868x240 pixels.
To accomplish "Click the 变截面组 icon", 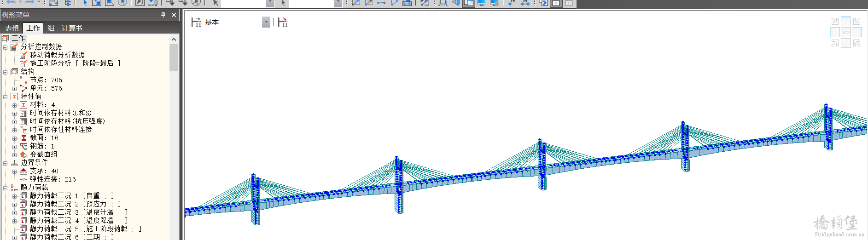I will 23,154.
